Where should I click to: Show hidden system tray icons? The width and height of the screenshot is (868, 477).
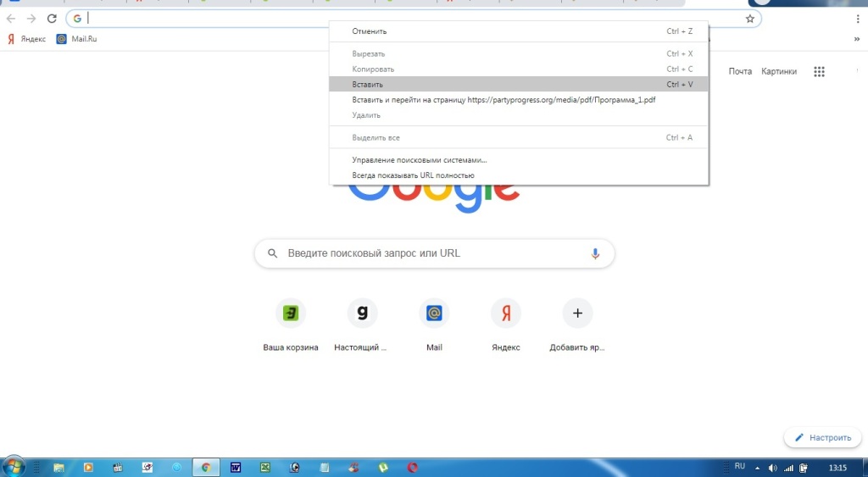coord(757,468)
